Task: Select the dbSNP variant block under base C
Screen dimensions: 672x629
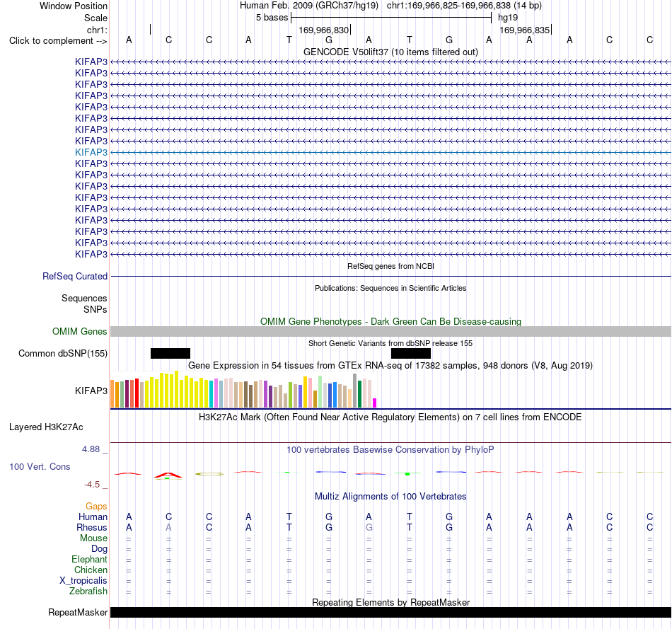Action: 170,353
